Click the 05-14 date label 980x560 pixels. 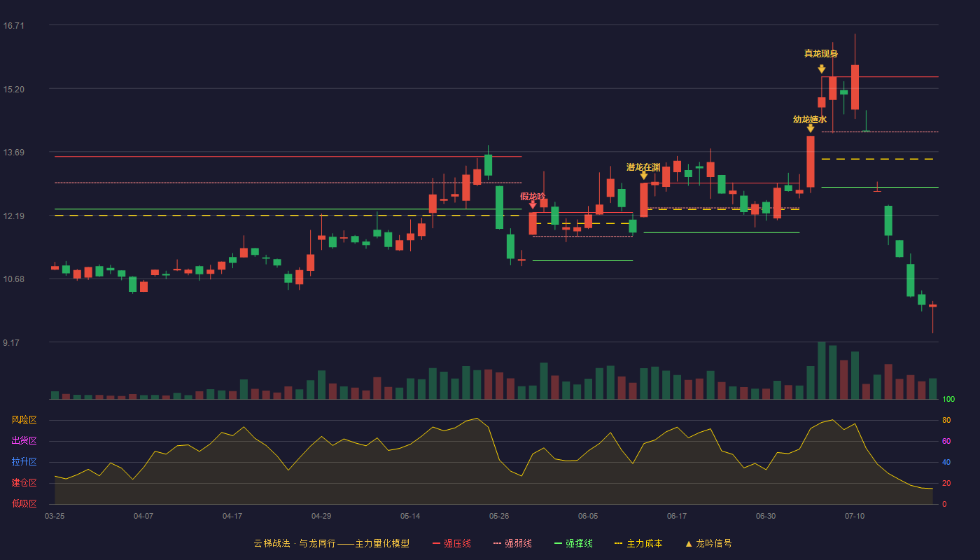pyautogui.click(x=410, y=516)
